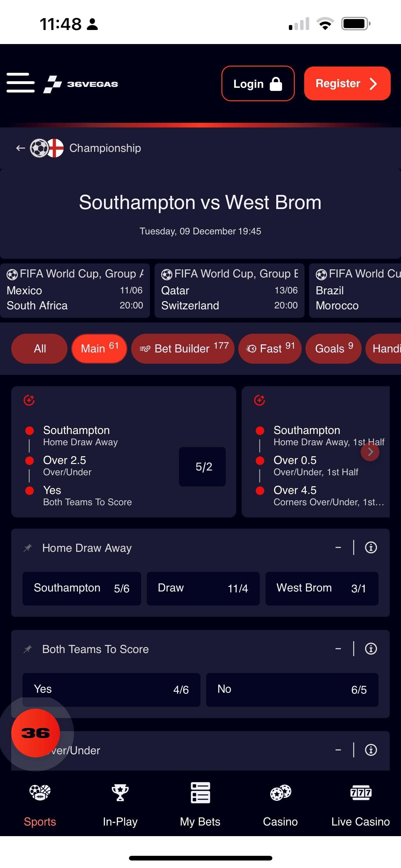Open In-Play trophy icon

tap(120, 793)
